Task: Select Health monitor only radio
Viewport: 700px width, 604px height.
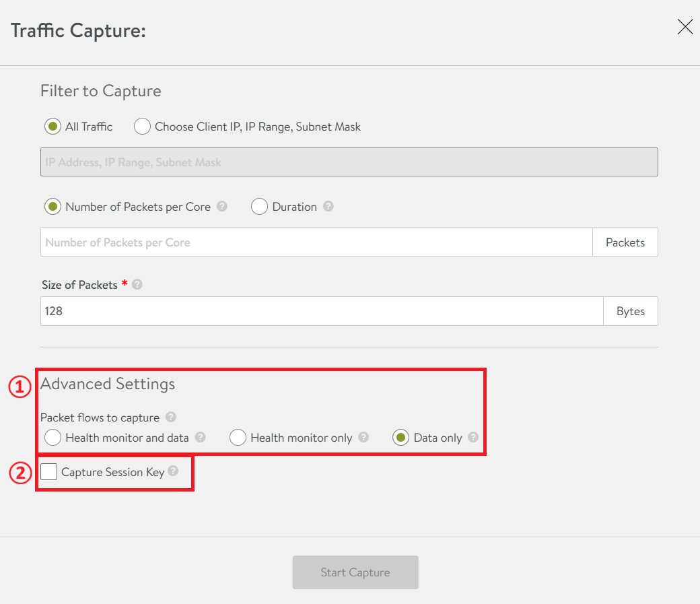Action: pyautogui.click(x=238, y=438)
